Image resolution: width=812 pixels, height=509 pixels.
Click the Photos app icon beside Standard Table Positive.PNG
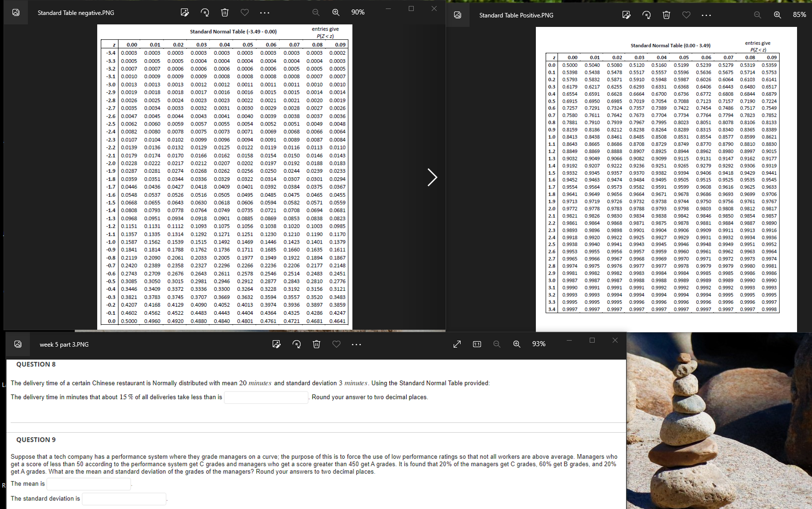[458, 15]
